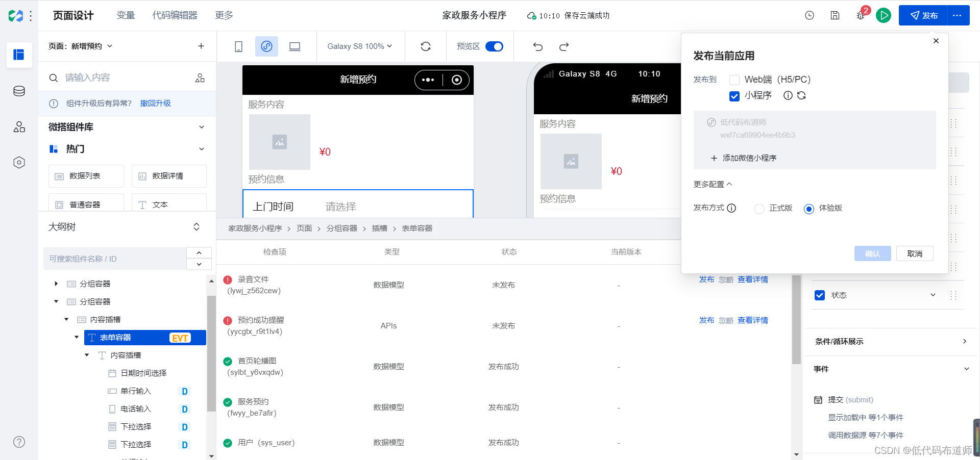Click the 确认 button in dialog
The width and height of the screenshot is (980, 460).
tap(873, 253)
